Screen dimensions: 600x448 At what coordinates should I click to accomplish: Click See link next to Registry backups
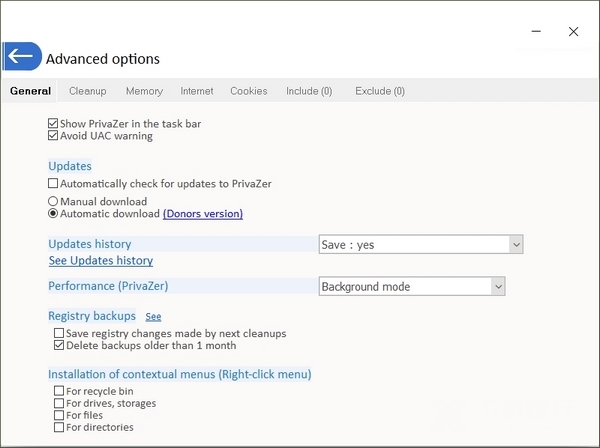coord(153,317)
